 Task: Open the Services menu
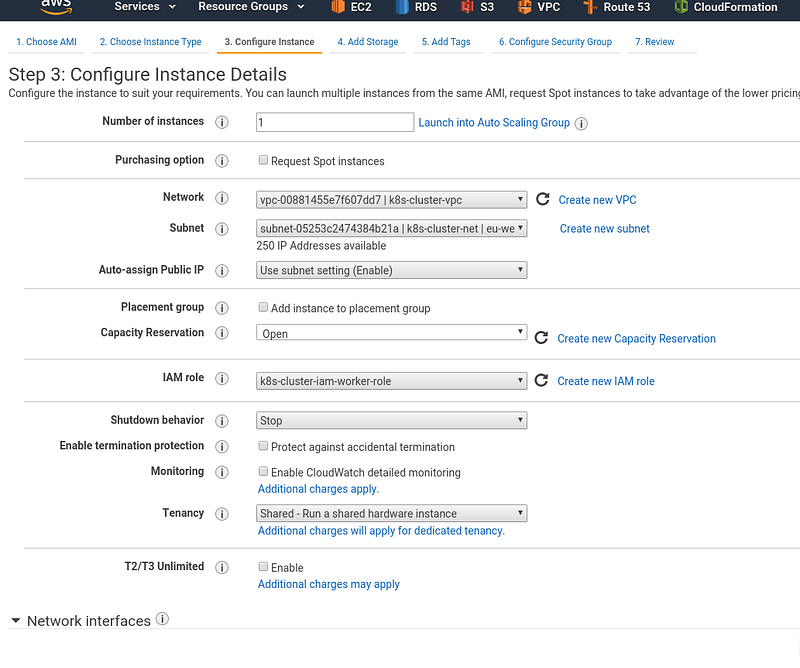click(145, 7)
